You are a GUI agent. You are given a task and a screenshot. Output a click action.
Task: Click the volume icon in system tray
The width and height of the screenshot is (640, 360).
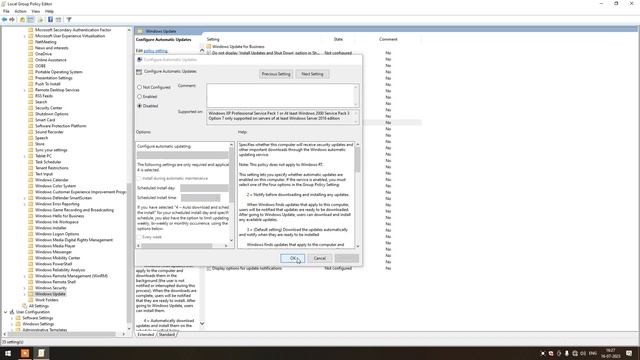pyautogui.click(x=583, y=353)
